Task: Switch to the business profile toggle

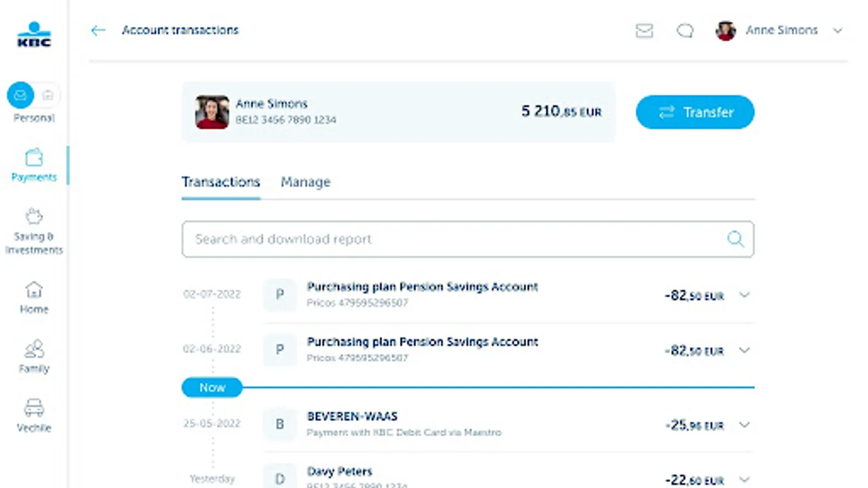Action: pos(48,95)
